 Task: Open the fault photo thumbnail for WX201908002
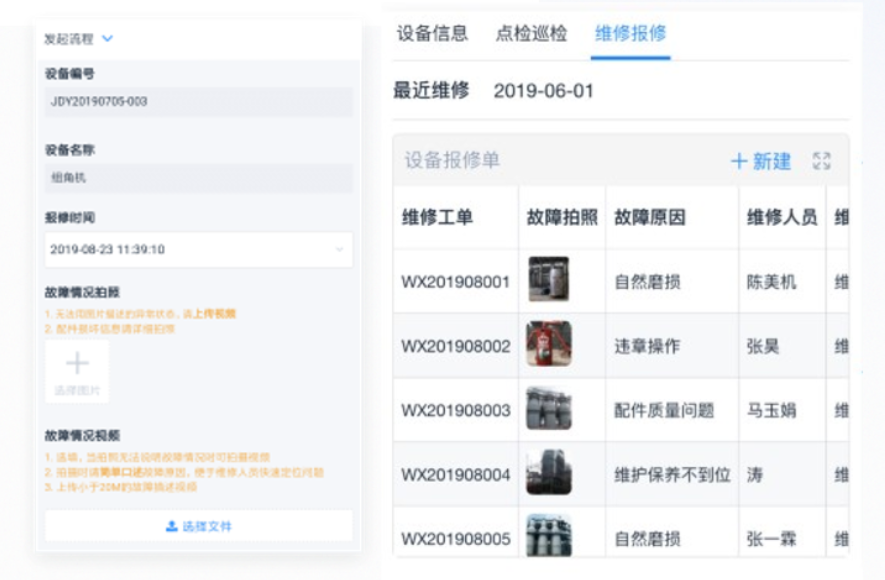549,344
